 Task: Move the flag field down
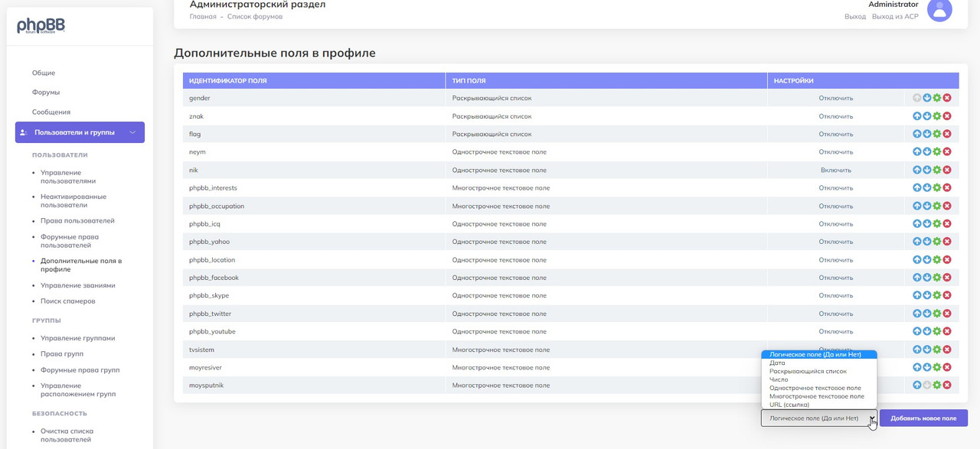point(927,134)
